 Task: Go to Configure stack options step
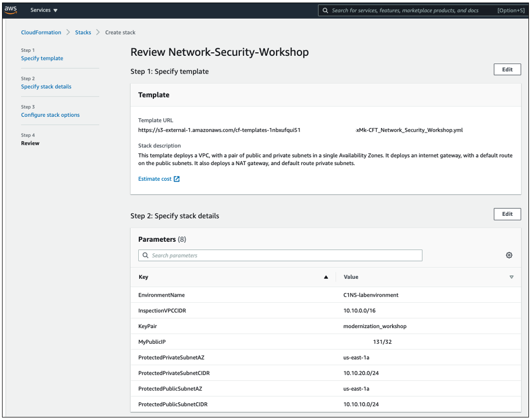pos(50,115)
